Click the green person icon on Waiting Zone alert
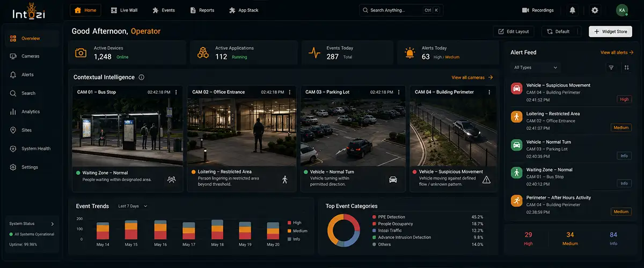 516,173
